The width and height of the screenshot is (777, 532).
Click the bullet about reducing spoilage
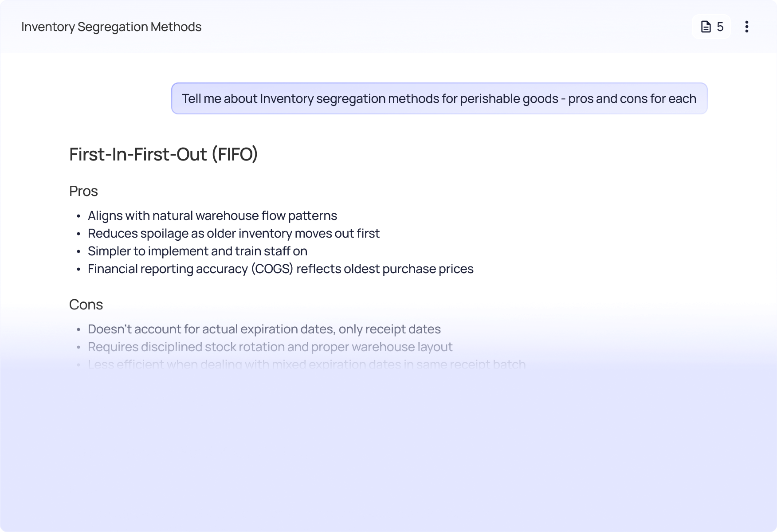click(234, 233)
